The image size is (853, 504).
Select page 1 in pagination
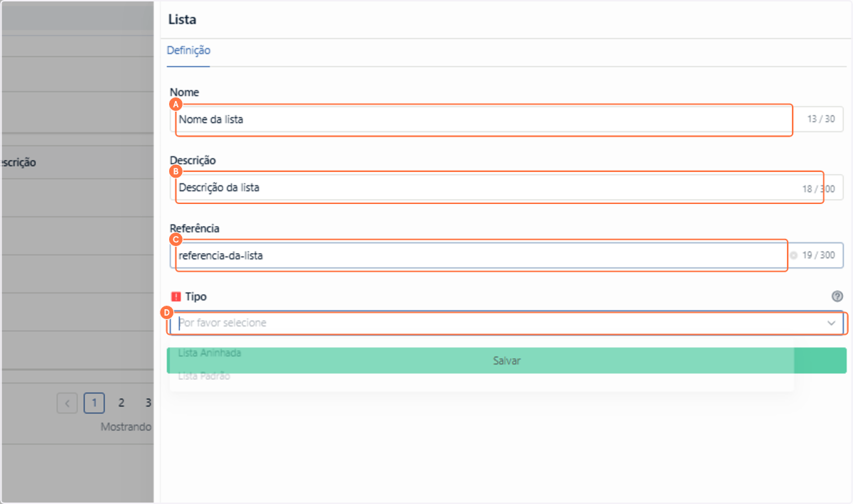click(x=94, y=403)
